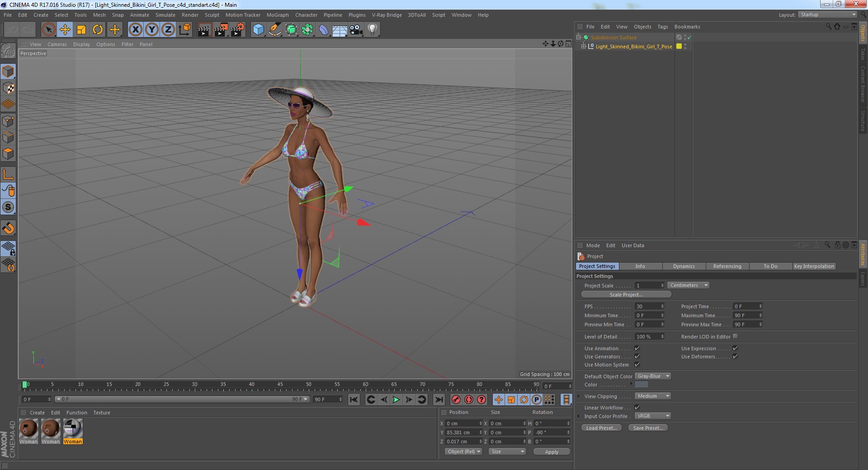Open the Layout Startup dropdown
Viewport: 868px width, 470px height.
827,14
